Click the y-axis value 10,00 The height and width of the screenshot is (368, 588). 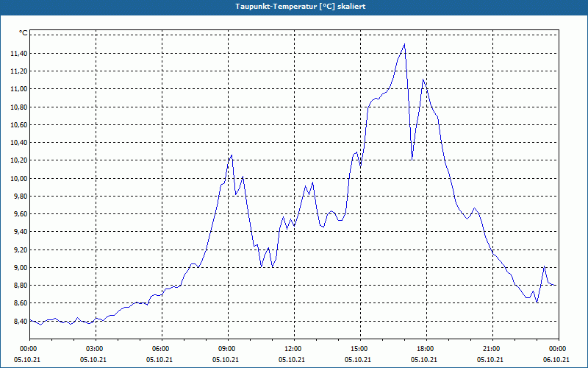click(18, 179)
